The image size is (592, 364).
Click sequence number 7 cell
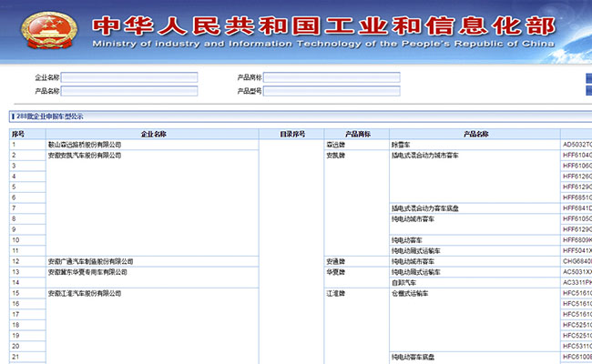coord(27,208)
